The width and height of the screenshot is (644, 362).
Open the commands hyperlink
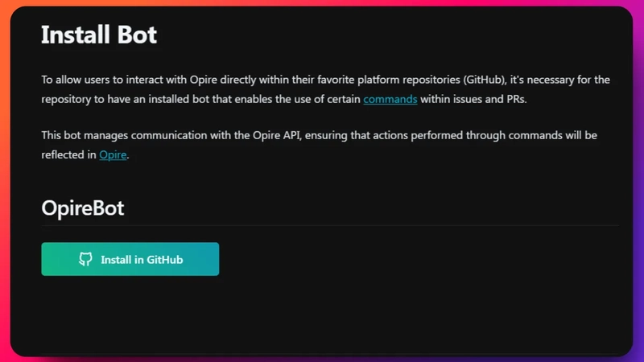point(390,99)
